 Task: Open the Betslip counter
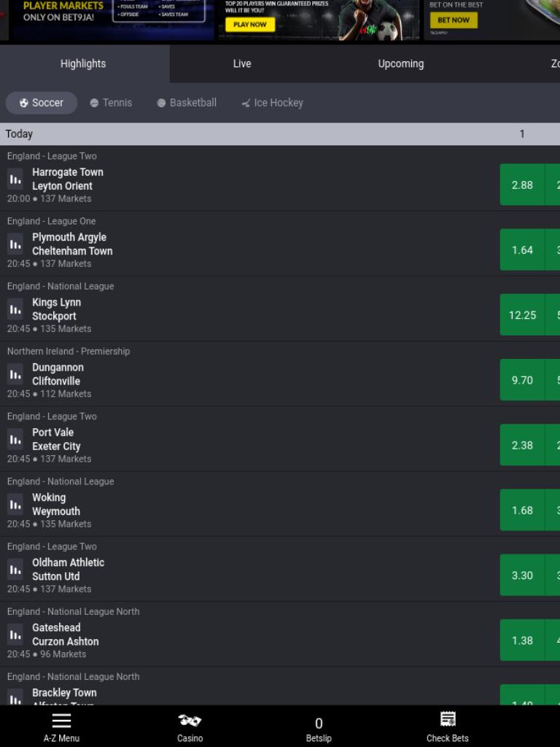pos(319,729)
